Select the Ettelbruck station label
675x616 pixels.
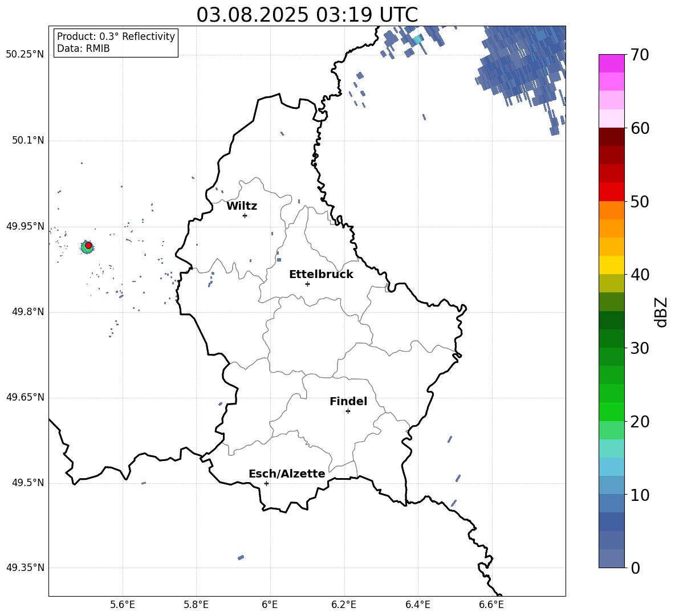point(321,275)
